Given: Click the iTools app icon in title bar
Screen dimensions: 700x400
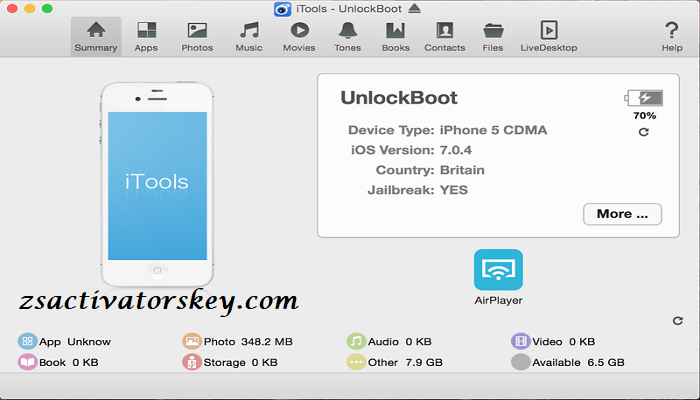Looking at the screenshot, I should [282, 9].
